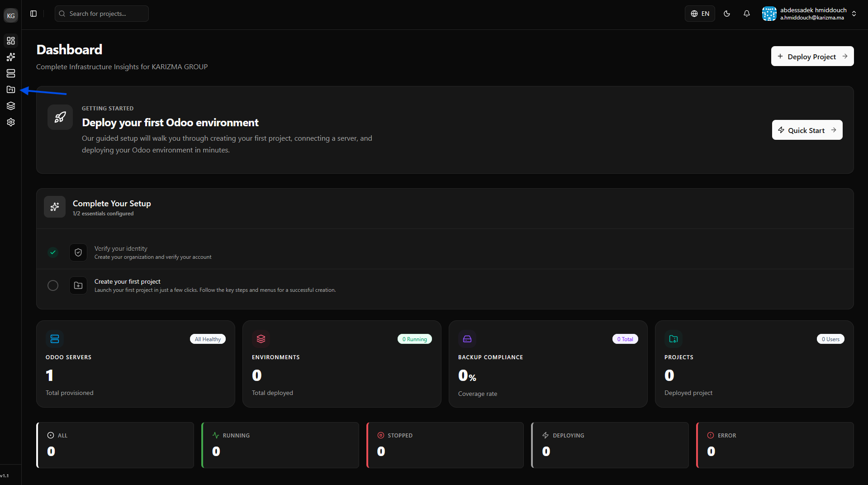This screenshot has width=868, height=485.
Task: Select the RUNNING status filter card
Action: 280,445
